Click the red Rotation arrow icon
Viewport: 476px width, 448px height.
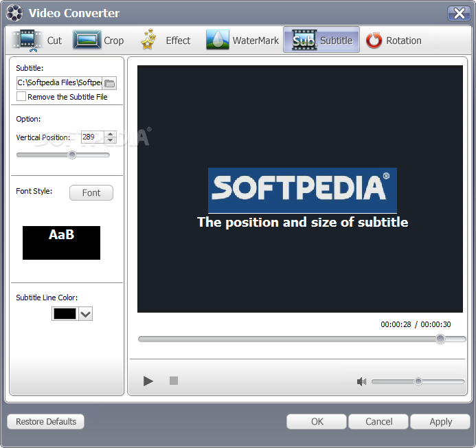click(x=374, y=41)
